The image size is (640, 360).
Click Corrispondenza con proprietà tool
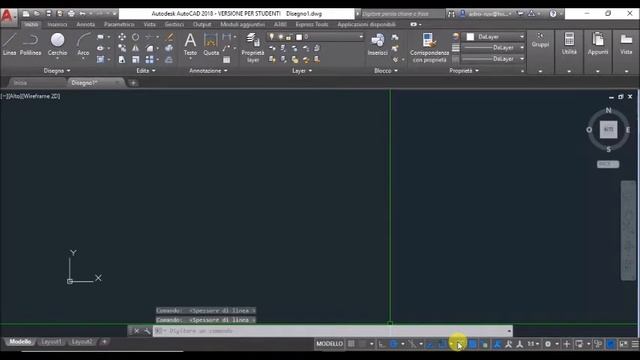click(x=429, y=48)
